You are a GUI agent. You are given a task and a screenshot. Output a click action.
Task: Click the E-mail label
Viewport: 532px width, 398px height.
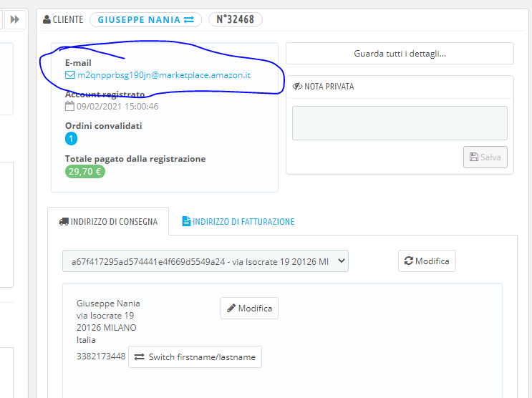coord(78,63)
